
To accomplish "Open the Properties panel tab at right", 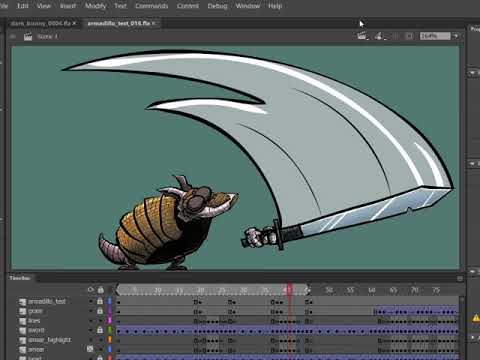I will tap(475, 29).
